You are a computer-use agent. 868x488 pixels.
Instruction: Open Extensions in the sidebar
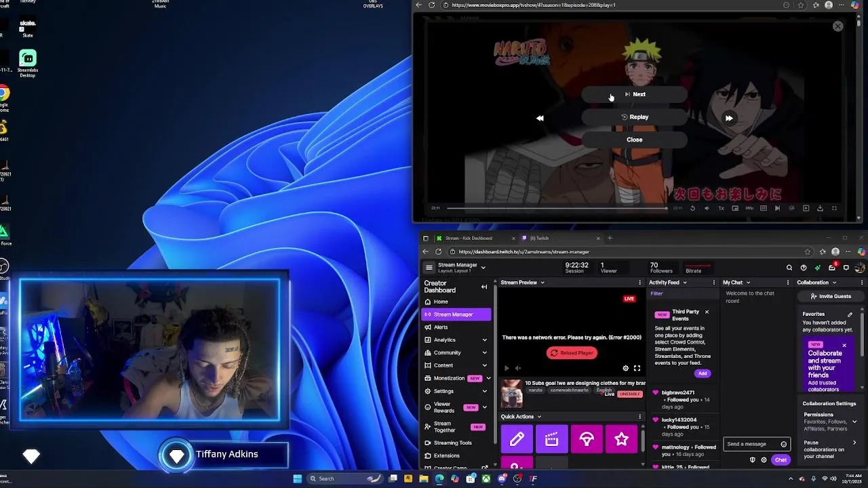[455, 455]
